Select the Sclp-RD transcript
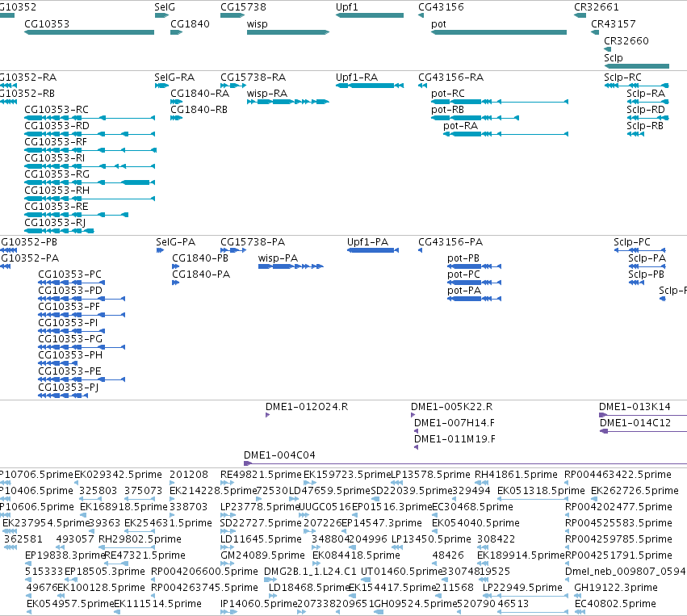 tap(647, 118)
